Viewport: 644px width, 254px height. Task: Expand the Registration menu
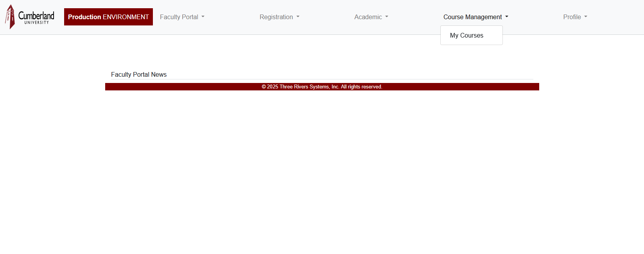[280, 17]
